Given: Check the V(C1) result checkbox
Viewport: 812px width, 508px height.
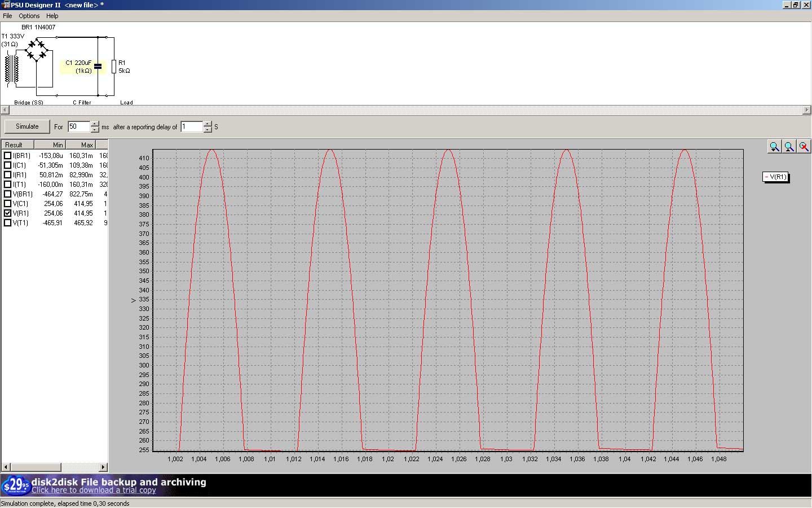Looking at the screenshot, I should [x=8, y=204].
